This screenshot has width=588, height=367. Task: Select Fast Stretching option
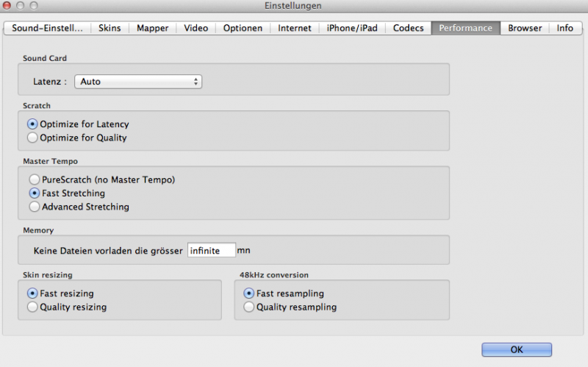point(34,193)
